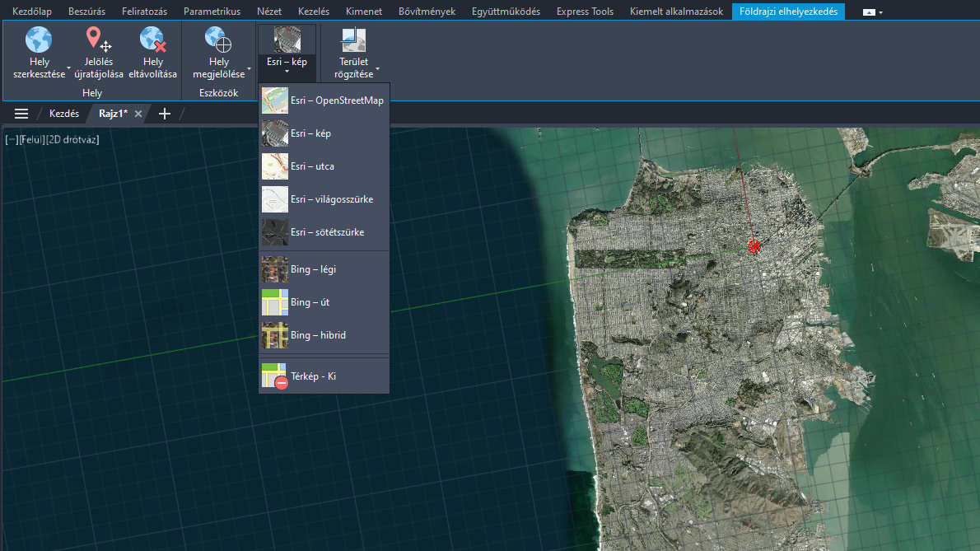Screen dimensions: 980x551
Task: Open the Parametrikus ribbon tab
Action: (212, 12)
